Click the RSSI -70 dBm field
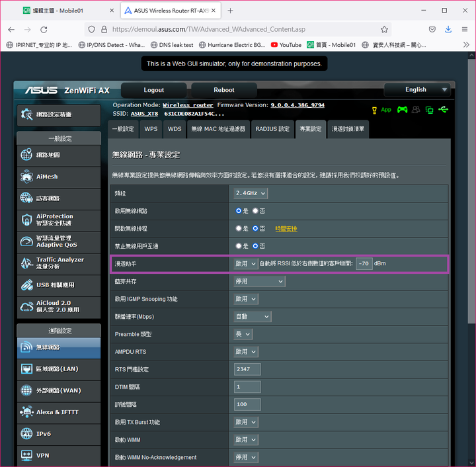This screenshot has width=476, height=467. tap(364, 263)
